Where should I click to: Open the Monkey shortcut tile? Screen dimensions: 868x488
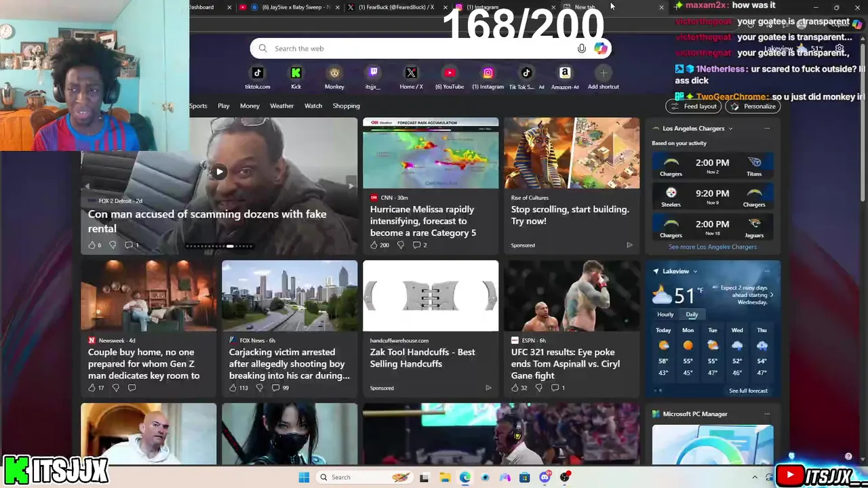334,77
